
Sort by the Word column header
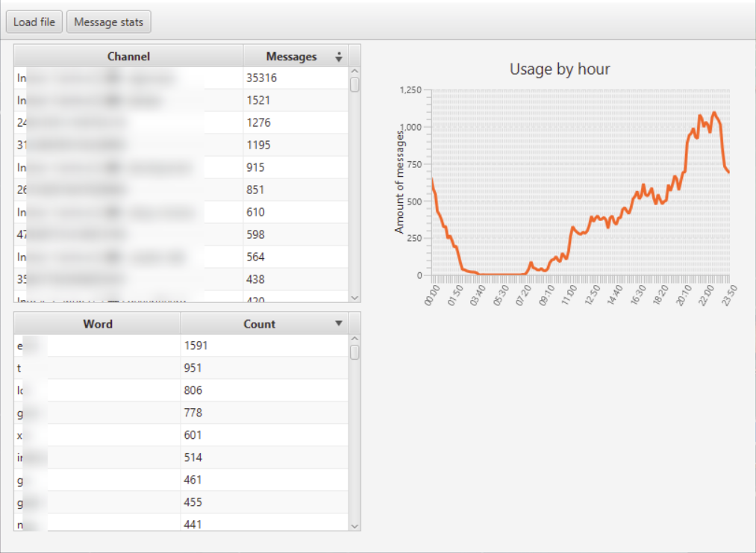pos(98,324)
